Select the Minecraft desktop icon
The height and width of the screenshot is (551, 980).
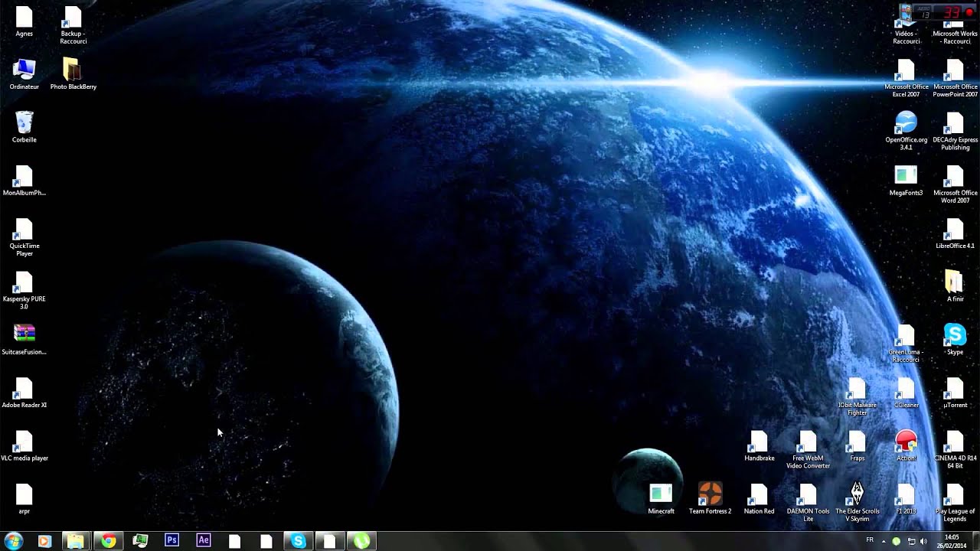(x=661, y=499)
